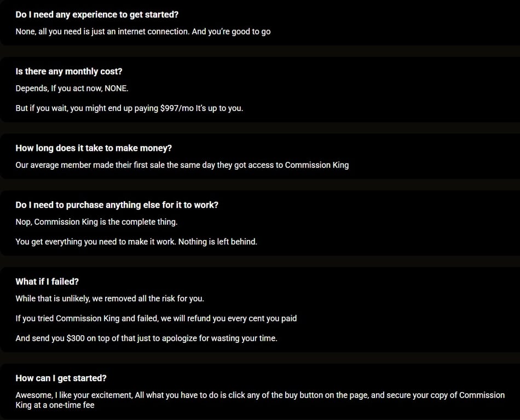Click the 'Awesome, I like your excitement' paragraph

point(260,400)
